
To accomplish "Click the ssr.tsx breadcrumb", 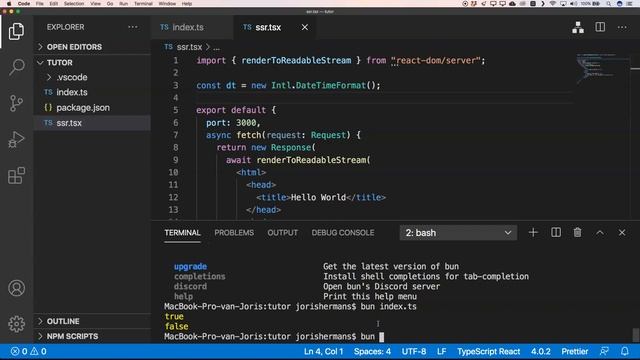I will 189,47.
